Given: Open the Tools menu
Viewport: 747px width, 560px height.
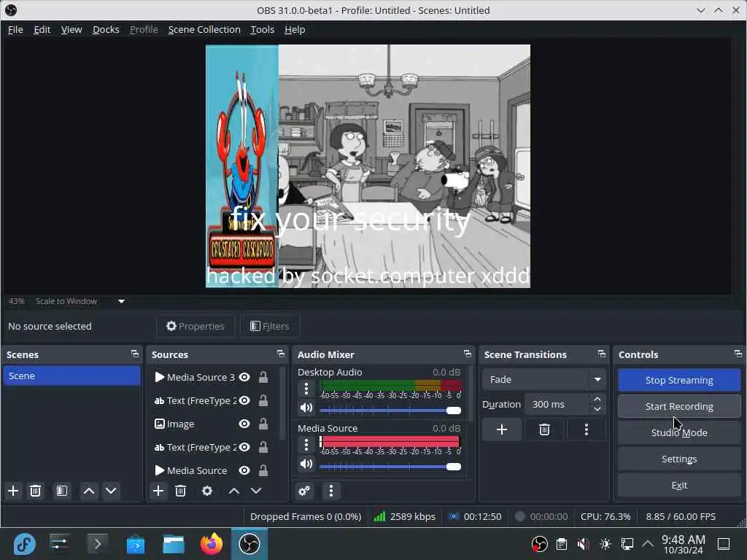Looking at the screenshot, I should point(262,29).
